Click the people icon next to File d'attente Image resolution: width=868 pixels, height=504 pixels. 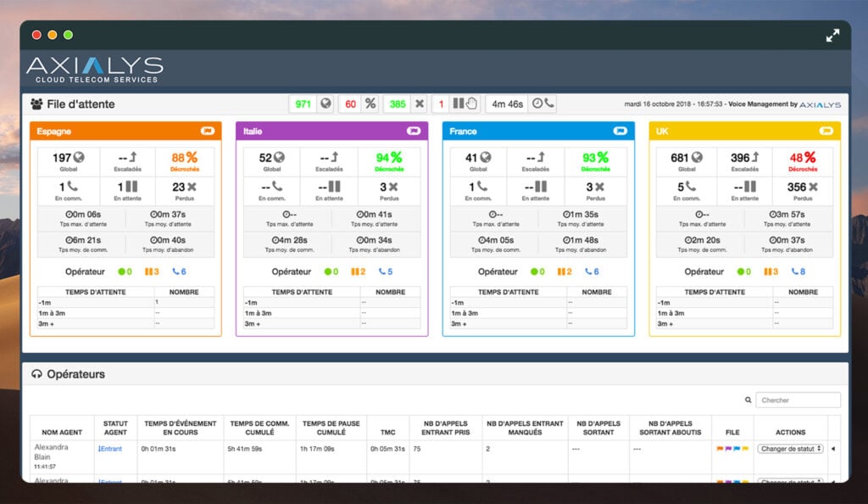tap(36, 104)
